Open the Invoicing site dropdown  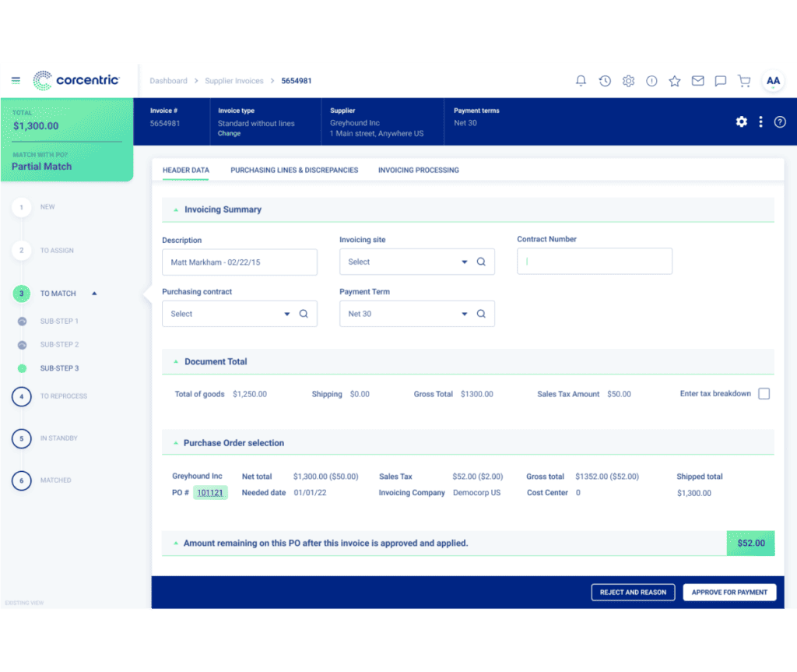[x=417, y=262]
